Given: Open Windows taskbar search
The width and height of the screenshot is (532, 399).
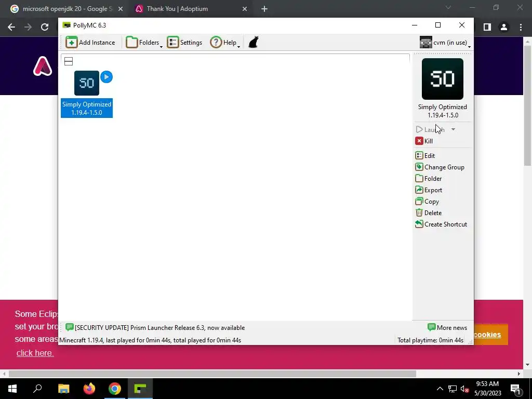Looking at the screenshot, I should [37, 389].
